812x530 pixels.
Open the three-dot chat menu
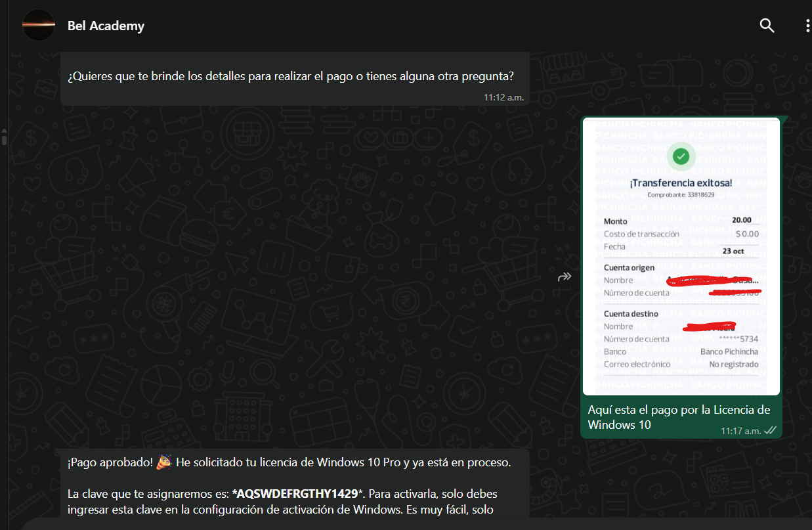point(807,26)
